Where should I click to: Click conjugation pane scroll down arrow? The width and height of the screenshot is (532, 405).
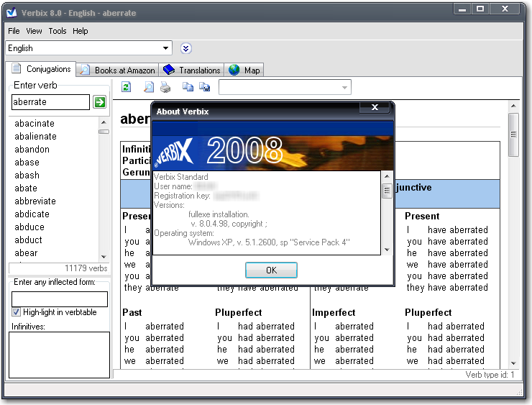[x=514, y=363]
